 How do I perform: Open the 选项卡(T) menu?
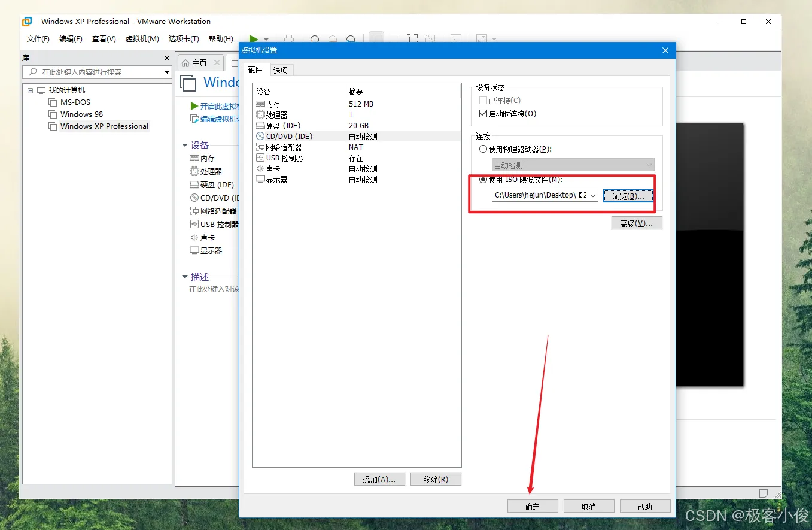[x=184, y=39]
